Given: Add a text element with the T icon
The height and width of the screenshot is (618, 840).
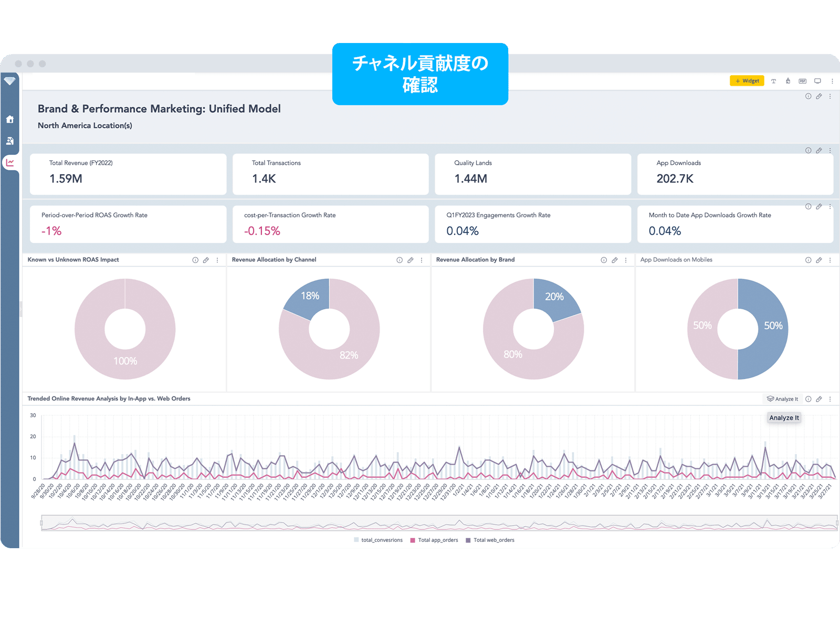Looking at the screenshot, I should point(773,81).
